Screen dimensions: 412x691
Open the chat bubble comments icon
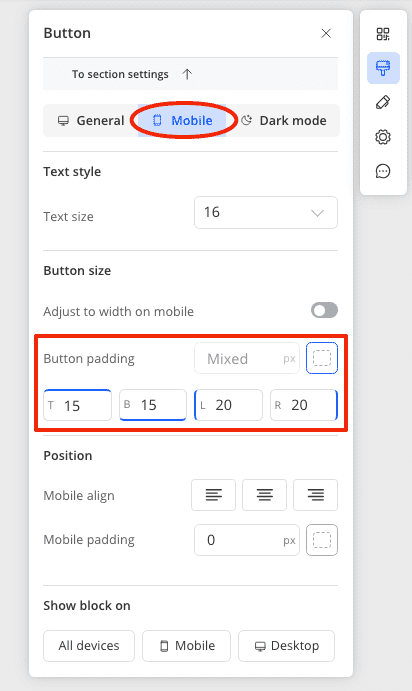click(x=383, y=171)
